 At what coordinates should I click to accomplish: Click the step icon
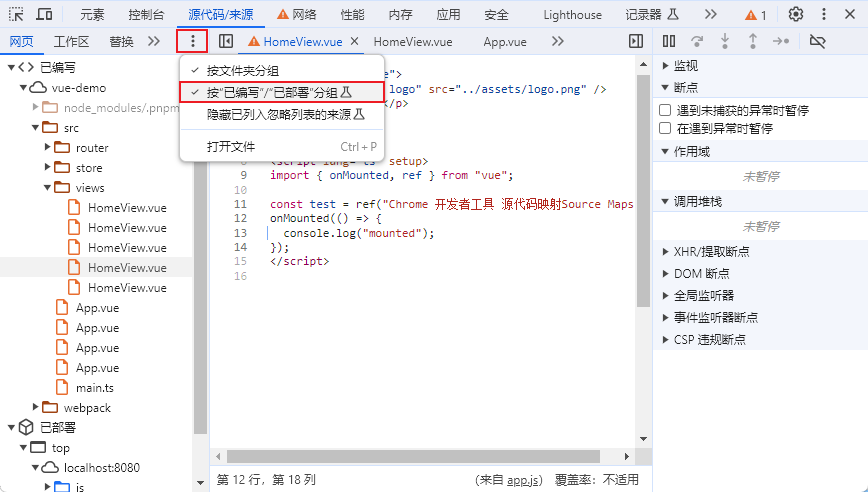tap(781, 41)
